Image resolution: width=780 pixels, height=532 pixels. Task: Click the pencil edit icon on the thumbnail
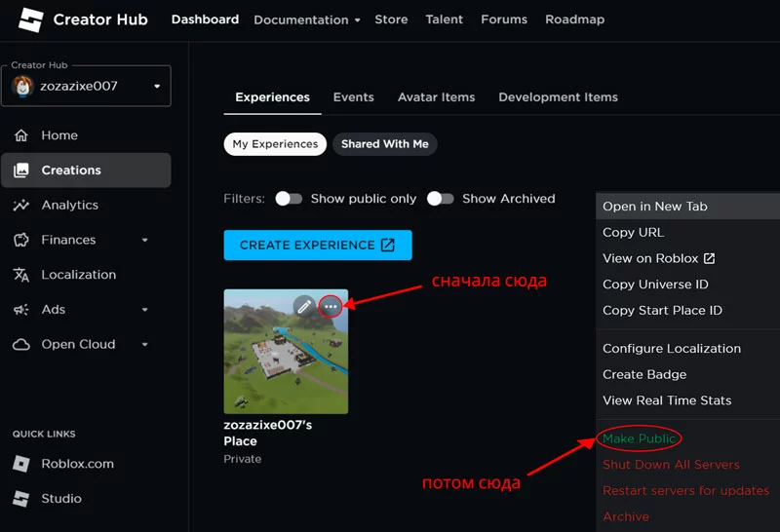pyautogui.click(x=304, y=306)
